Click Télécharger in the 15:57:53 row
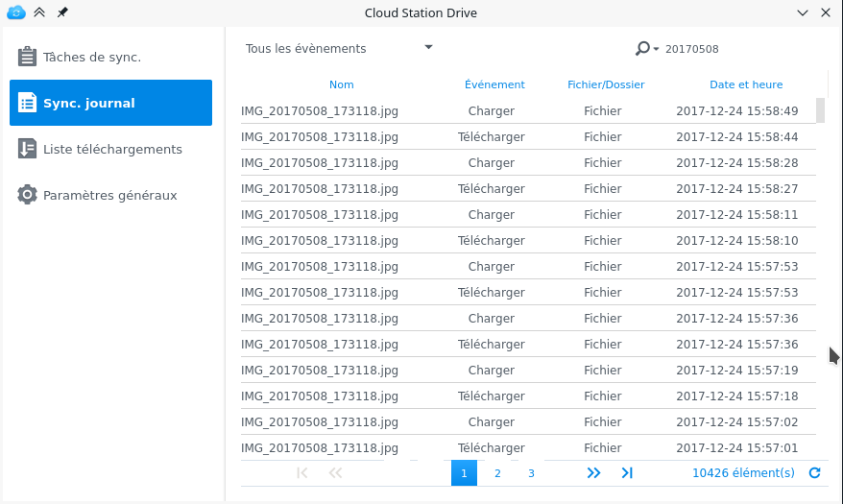This screenshot has width=843, height=504. (x=492, y=292)
